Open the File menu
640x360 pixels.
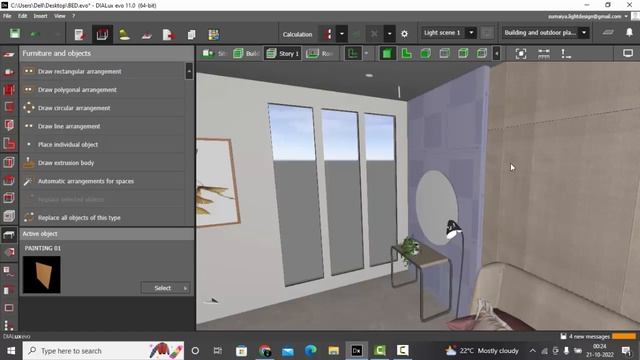[x=7, y=16]
